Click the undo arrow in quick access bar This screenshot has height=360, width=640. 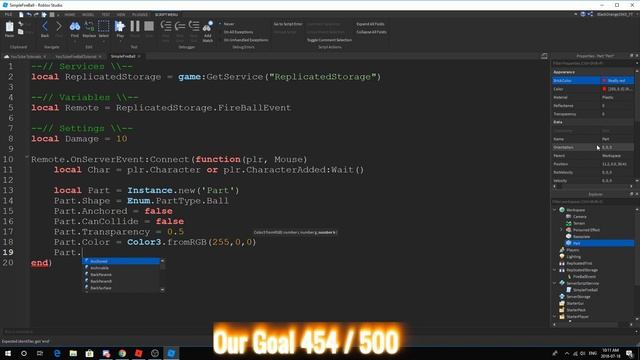click(x=29, y=15)
